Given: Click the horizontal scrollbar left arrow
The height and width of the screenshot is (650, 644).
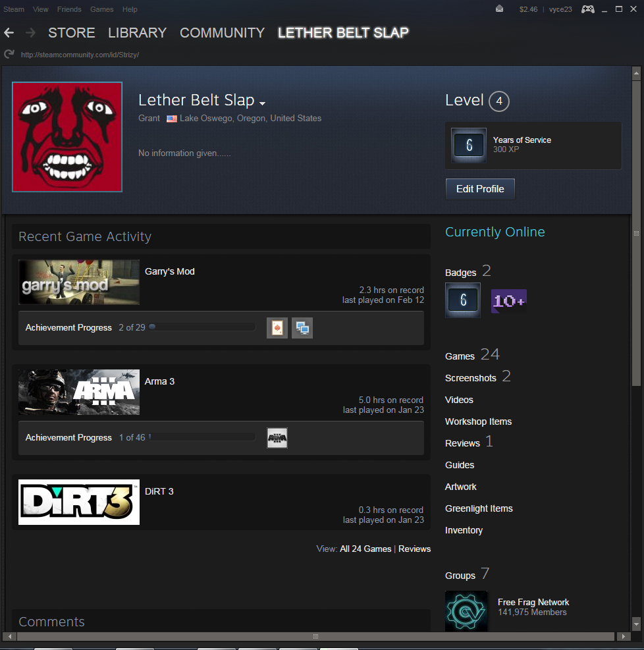Looking at the screenshot, I should coord(9,636).
